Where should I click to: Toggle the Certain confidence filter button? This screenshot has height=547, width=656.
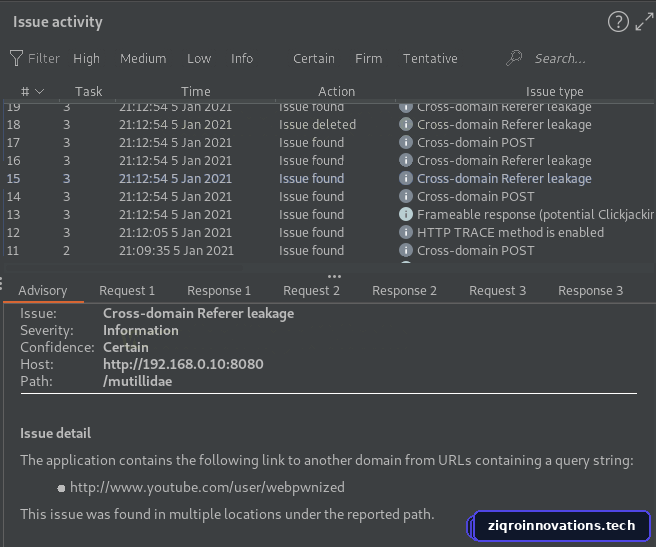(314, 59)
